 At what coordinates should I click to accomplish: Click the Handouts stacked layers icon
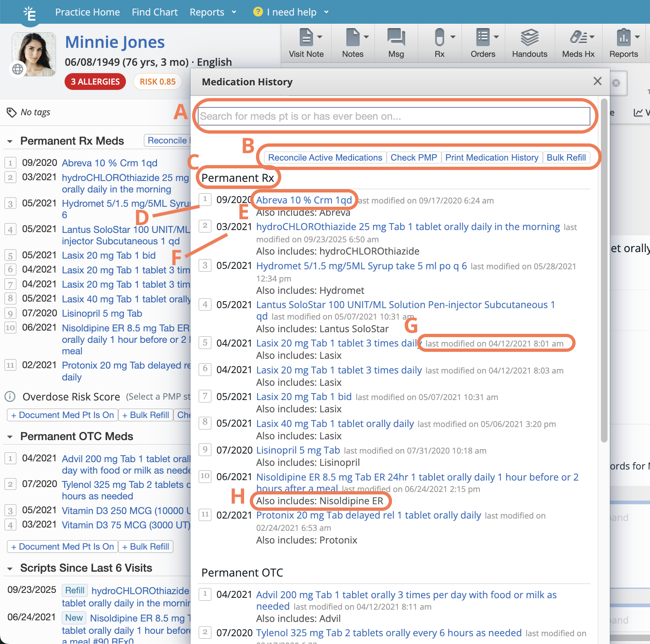pyautogui.click(x=529, y=38)
